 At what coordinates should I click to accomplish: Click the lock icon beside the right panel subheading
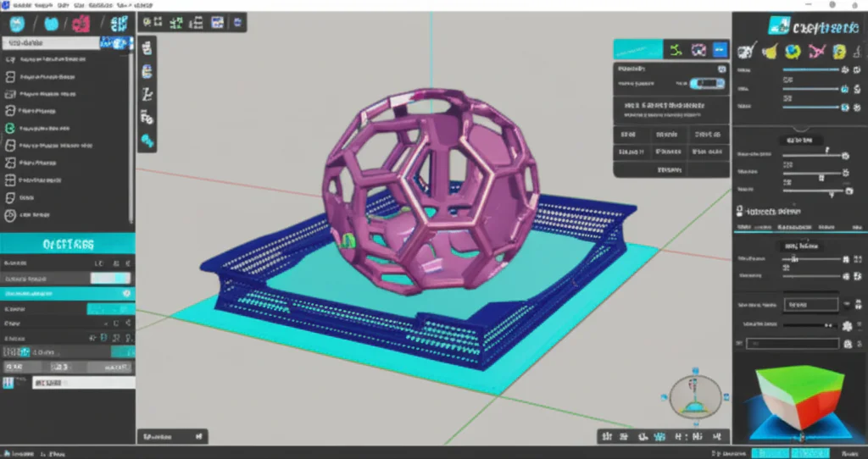click(x=740, y=211)
